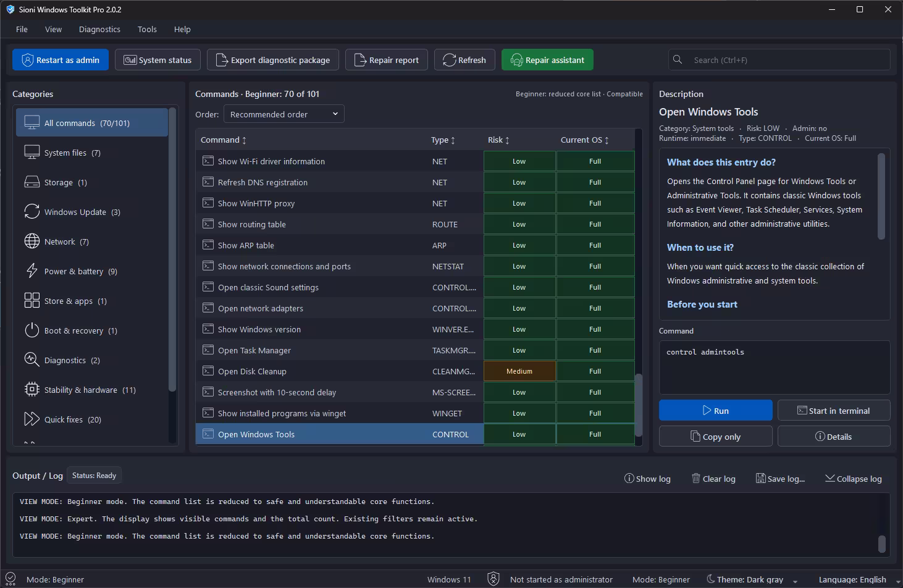Image resolution: width=903 pixels, height=588 pixels.
Task: Open the Recommended order dropdown
Action: pos(284,114)
